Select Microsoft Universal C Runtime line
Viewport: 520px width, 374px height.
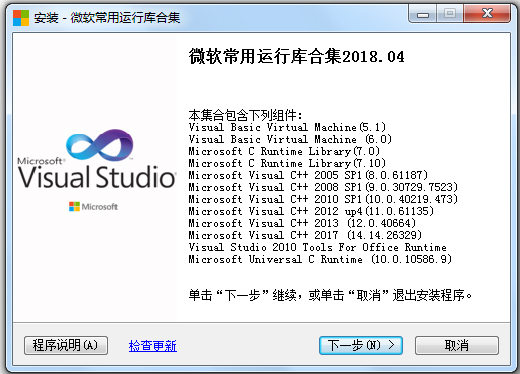(x=320, y=259)
